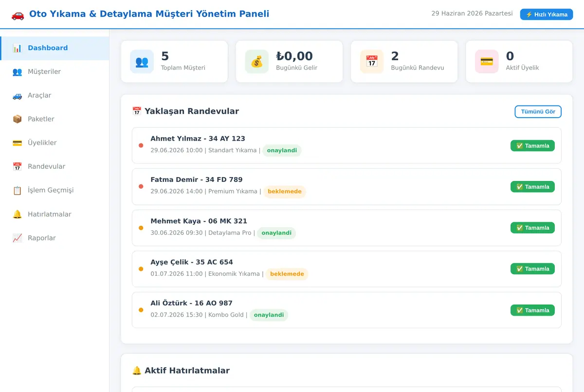
Task: Click the onaylandi badge for Ali Öztürk
Action: click(269, 315)
